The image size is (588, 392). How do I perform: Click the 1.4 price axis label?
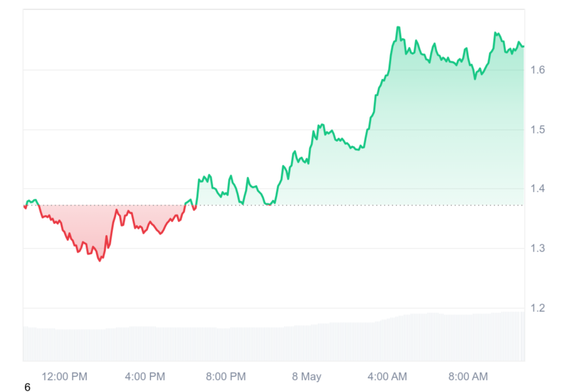click(x=538, y=189)
